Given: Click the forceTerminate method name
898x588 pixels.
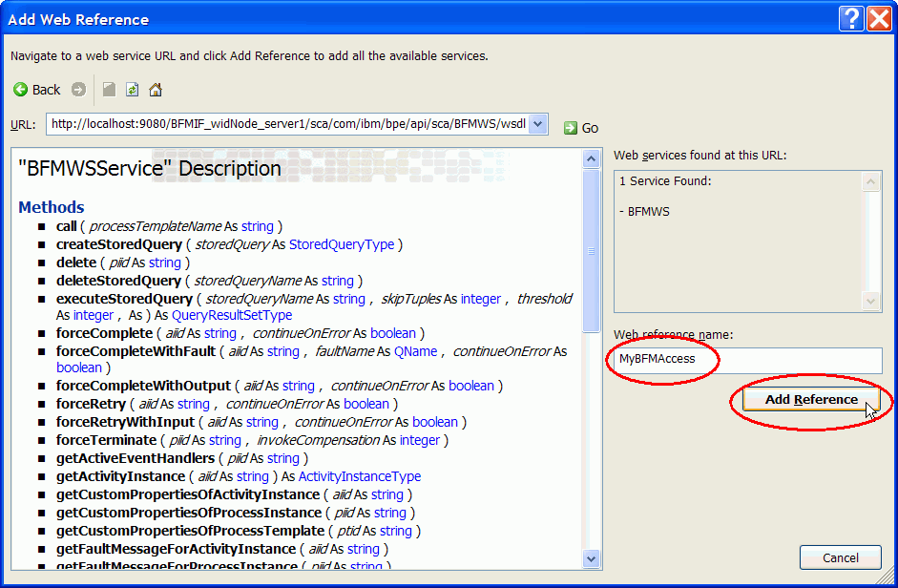Looking at the screenshot, I should tap(106, 440).
